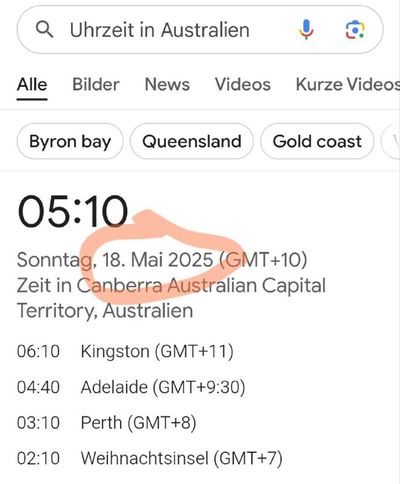Open Google Lens camera search icon
The width and height of the screenshot is (400, 484).
click(x=355, y=30)
